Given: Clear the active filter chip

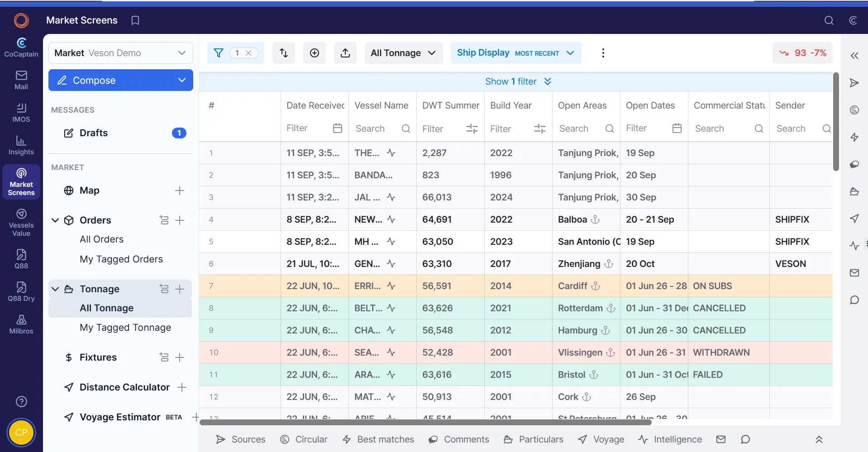Looking at the screenshot, I should tap(248, 53).
